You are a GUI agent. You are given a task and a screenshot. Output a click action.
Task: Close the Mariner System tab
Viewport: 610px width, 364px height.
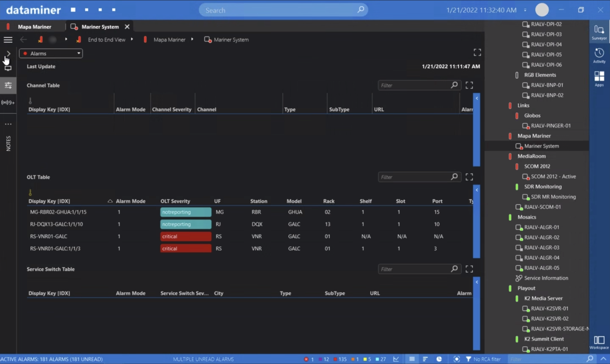point(127,27)
